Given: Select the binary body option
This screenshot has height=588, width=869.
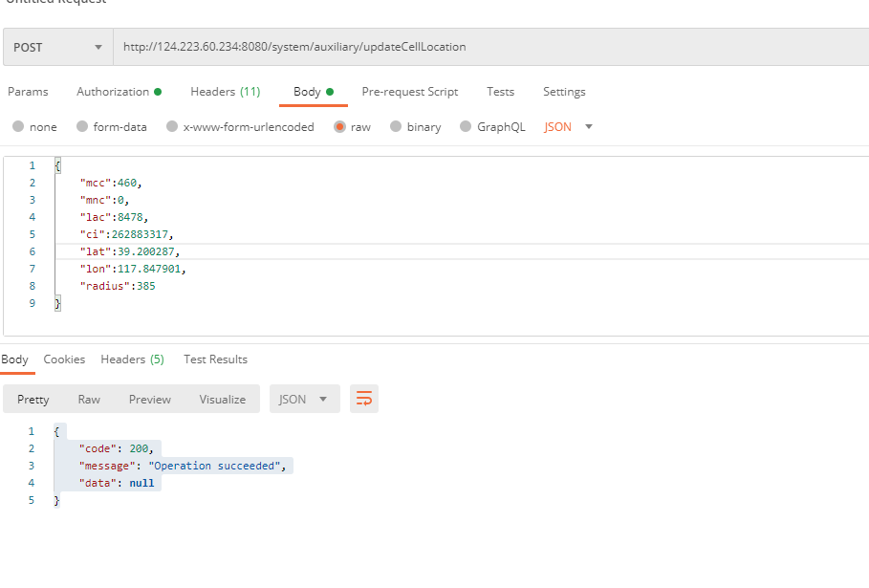Looking at the screenshot, I should pyautogui.click(x=396, y=126).
